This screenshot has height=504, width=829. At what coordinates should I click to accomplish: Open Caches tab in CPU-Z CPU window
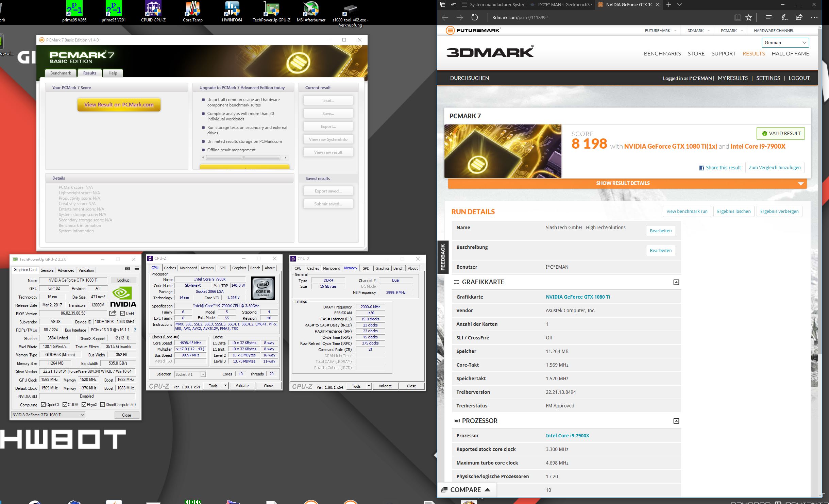[170, 268]
